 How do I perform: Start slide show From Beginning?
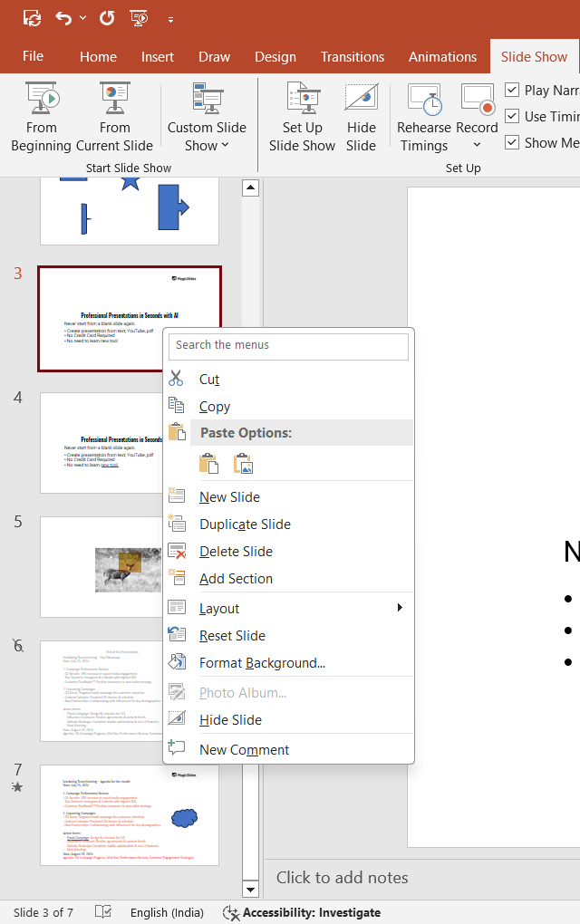(x=42, y=117)
